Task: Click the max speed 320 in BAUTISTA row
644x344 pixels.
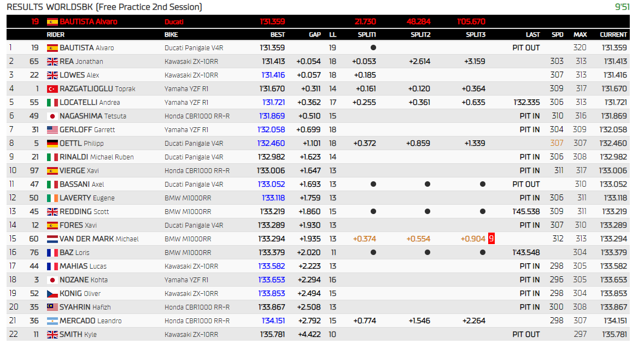Action: [580, 48]
